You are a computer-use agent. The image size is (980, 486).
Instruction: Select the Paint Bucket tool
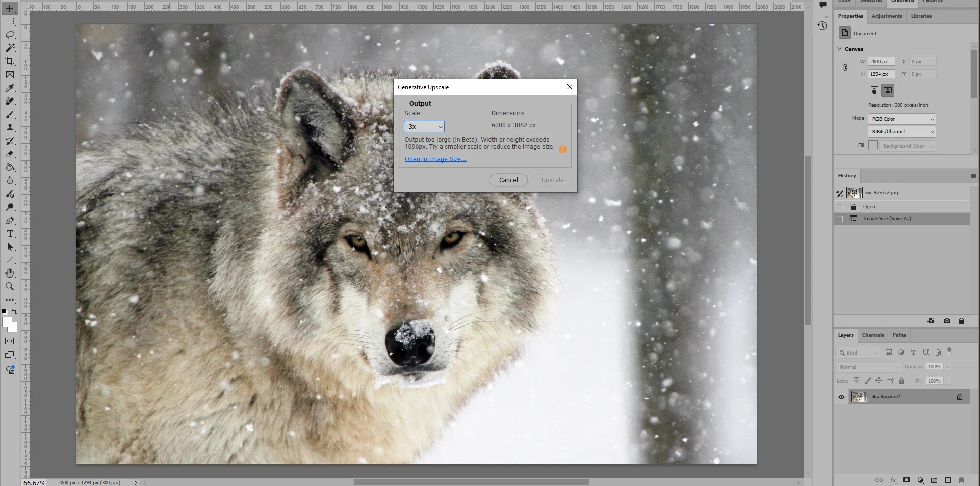click(10, 168)
